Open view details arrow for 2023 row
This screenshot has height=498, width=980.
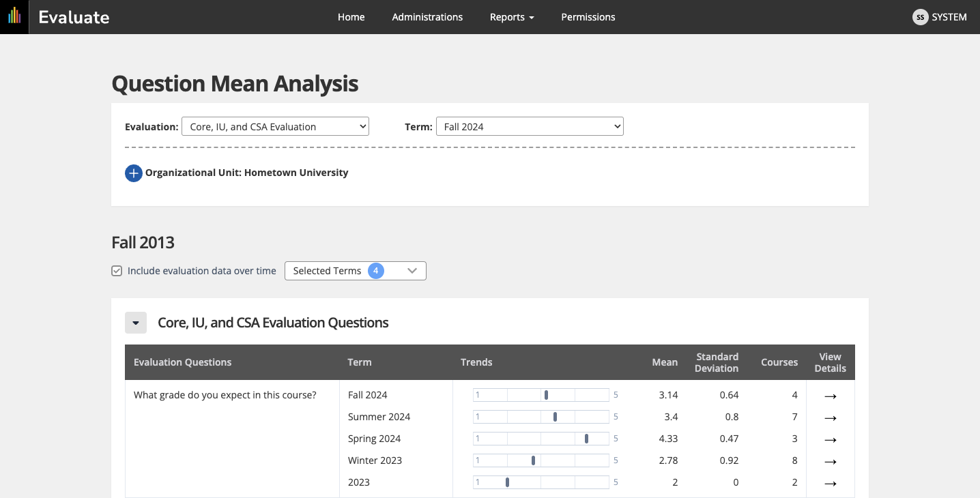830,483
